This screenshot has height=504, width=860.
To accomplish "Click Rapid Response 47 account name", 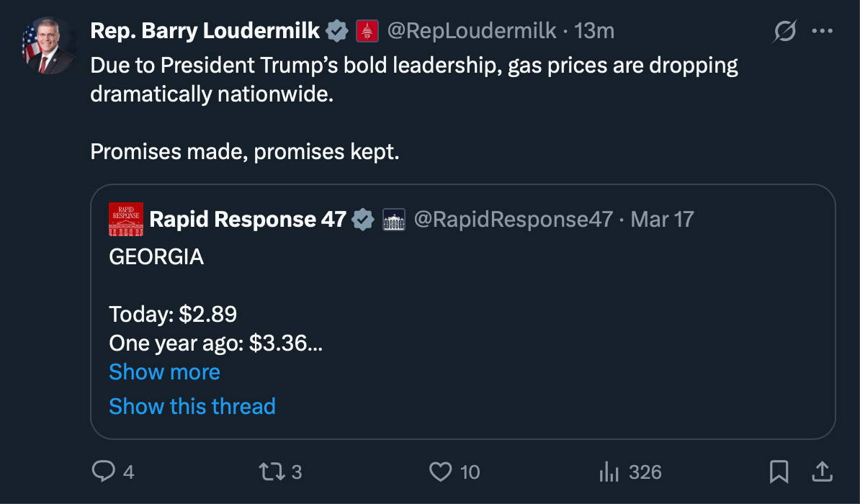I will coord(248,220).
